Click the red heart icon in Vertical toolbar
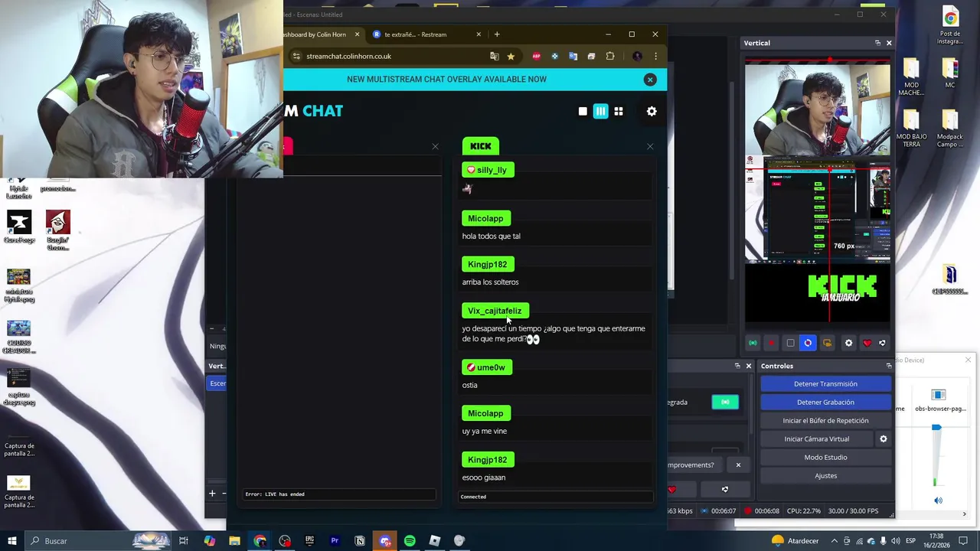This screenshot has height=551, width=980. pyautogui.click(x=867, y=343)
